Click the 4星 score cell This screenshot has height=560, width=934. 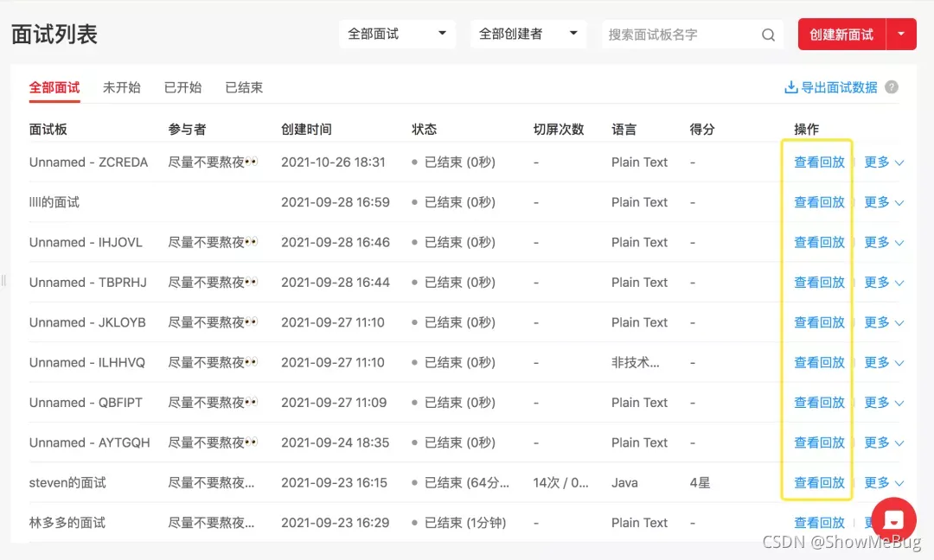pyautogui.click(x=700, y=482)
